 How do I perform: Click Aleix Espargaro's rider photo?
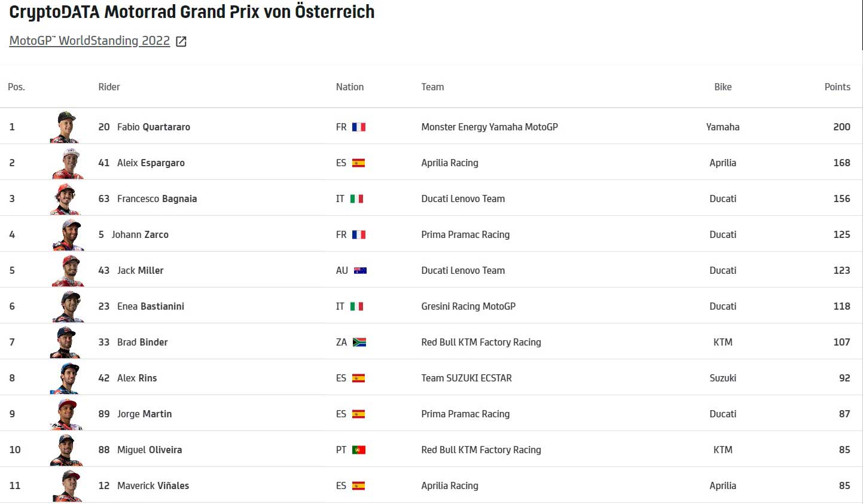click(67, 163)
